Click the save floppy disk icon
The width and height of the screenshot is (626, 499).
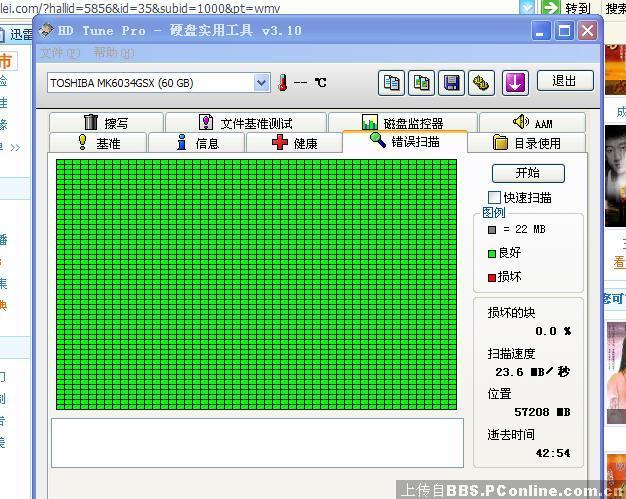(452, 82)
